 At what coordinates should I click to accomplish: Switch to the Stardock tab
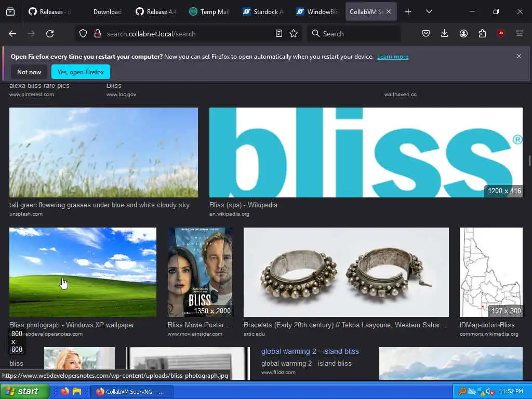[263, 12]
